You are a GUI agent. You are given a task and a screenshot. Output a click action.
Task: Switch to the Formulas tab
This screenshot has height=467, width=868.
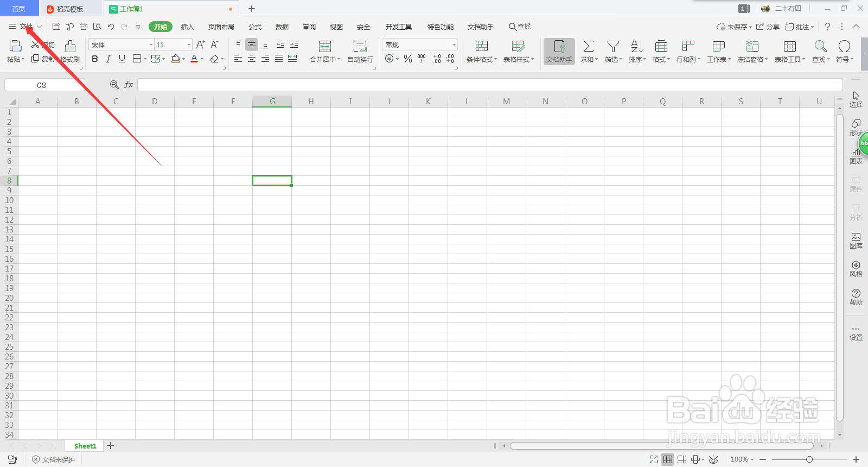255,27
